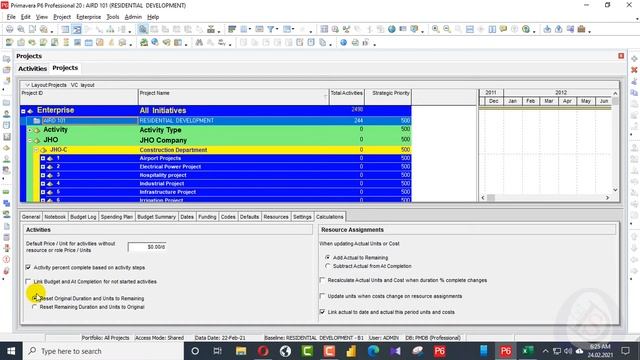The width and height of the screenshot is (640, 360).
Task: Click the brown briefcase toolbar icon
Action: point(581,29)
